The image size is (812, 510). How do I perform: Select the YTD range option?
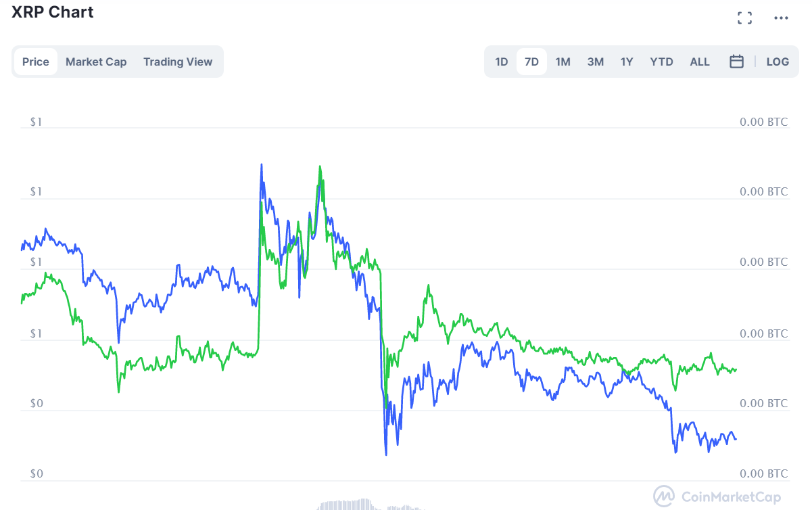[x=661, y=62]
